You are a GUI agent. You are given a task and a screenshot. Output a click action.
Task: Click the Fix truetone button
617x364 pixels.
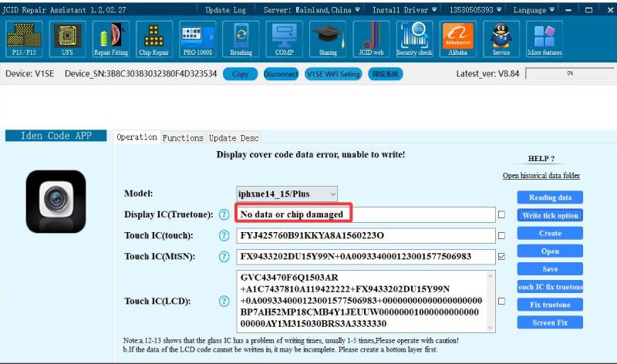coord(550,305)
